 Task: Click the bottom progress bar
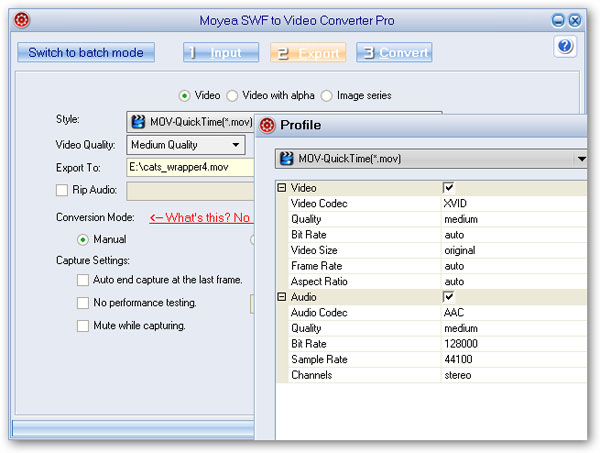tap(133, 428)
